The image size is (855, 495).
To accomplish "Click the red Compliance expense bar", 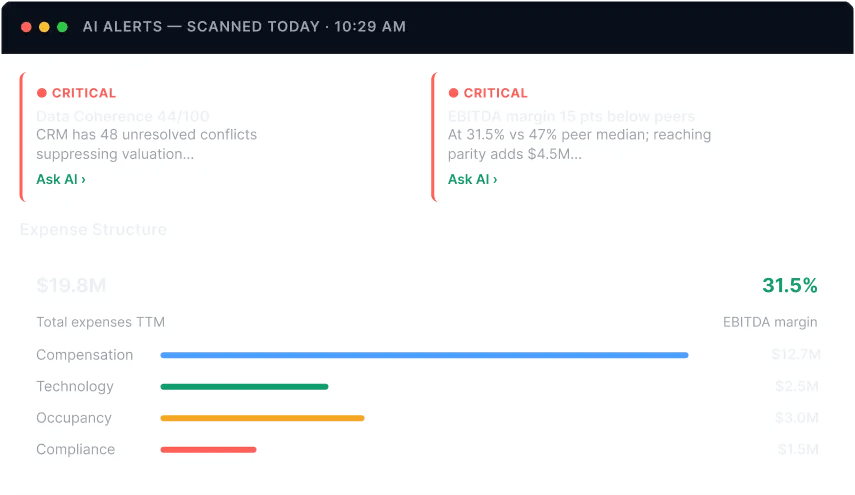I will point(208,450).
